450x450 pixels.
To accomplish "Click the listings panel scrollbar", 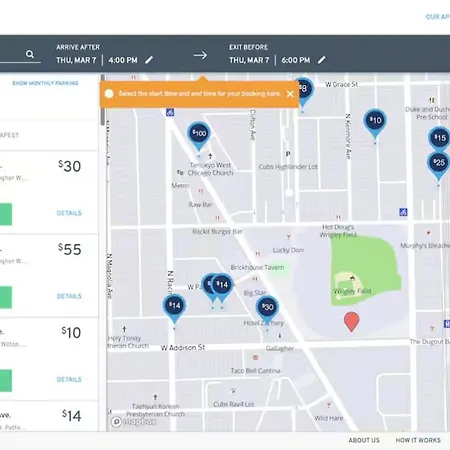I will pos(103,100).
